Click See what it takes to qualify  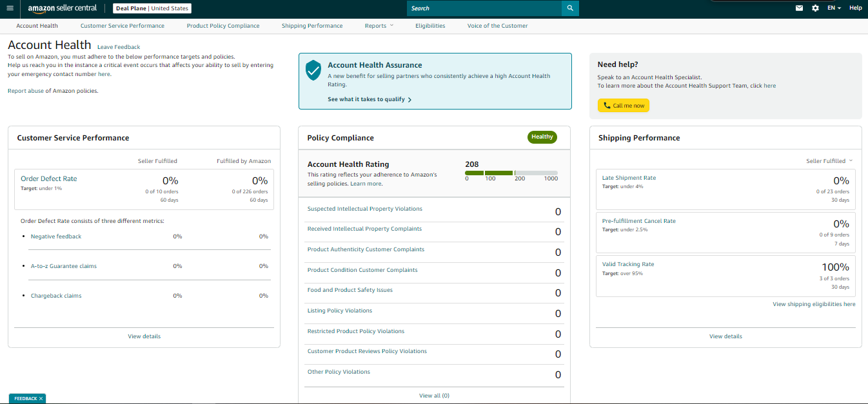[370, 99]
